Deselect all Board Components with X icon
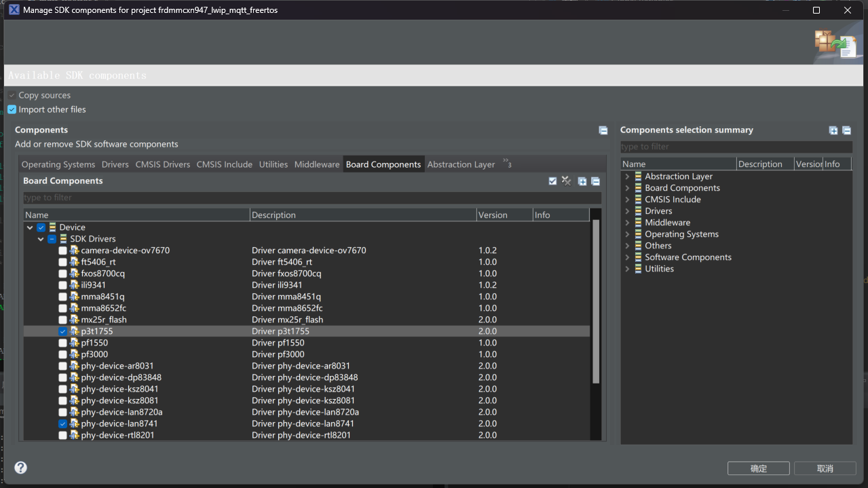 pos(566,181)
